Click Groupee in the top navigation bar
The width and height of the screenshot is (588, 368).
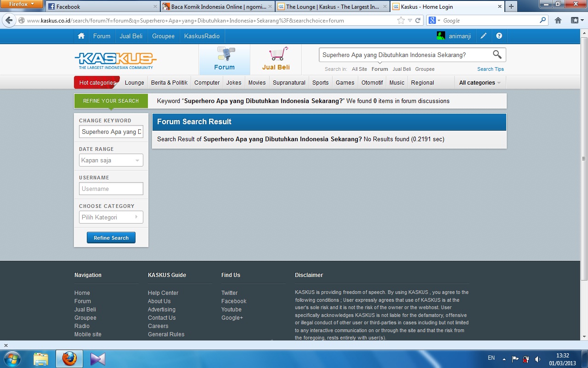tap(163, 36)
